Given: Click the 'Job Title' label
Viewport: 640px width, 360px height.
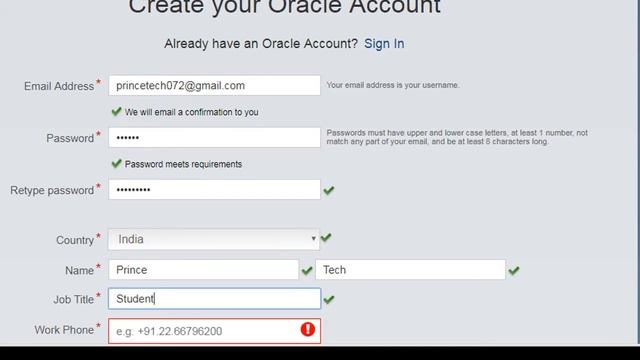Looking at the screenshot, I should 73,300.
